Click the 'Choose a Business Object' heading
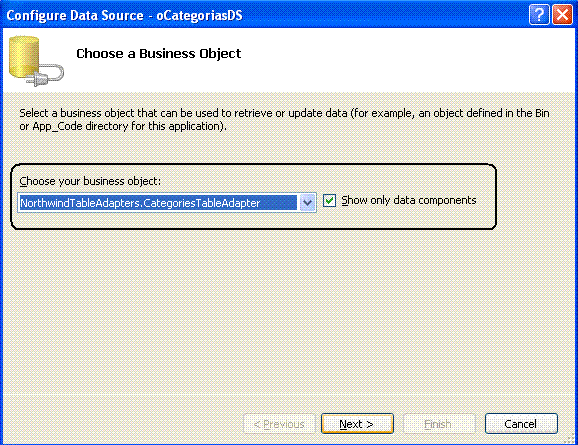This screenshot has width=578, height=445. click(159, 53)
